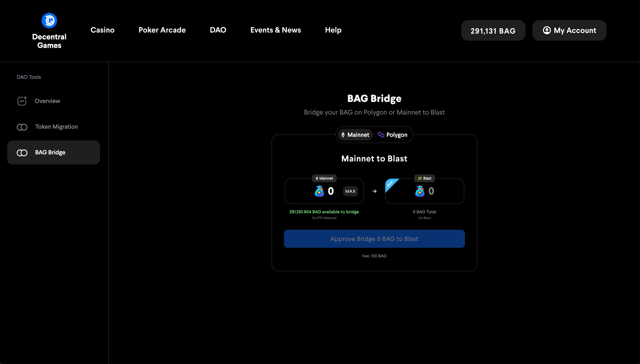Click the My Account profile icon
640x364 pixels.
click(x=547, y=30)
